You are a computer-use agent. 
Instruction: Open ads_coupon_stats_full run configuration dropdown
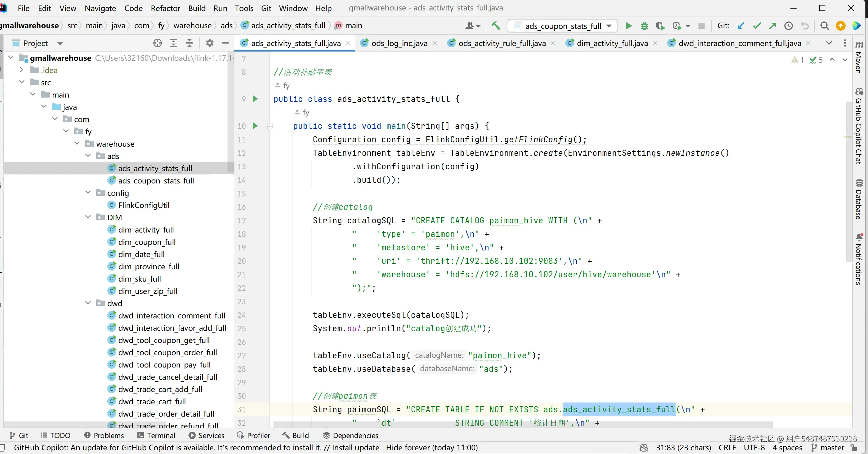(563, 26)
